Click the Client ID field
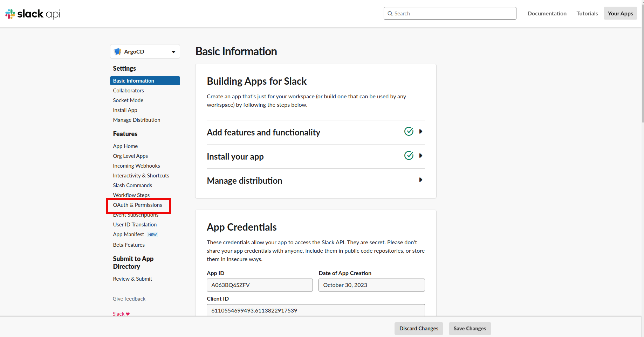 pyautogui.click(x=316, y=310)
